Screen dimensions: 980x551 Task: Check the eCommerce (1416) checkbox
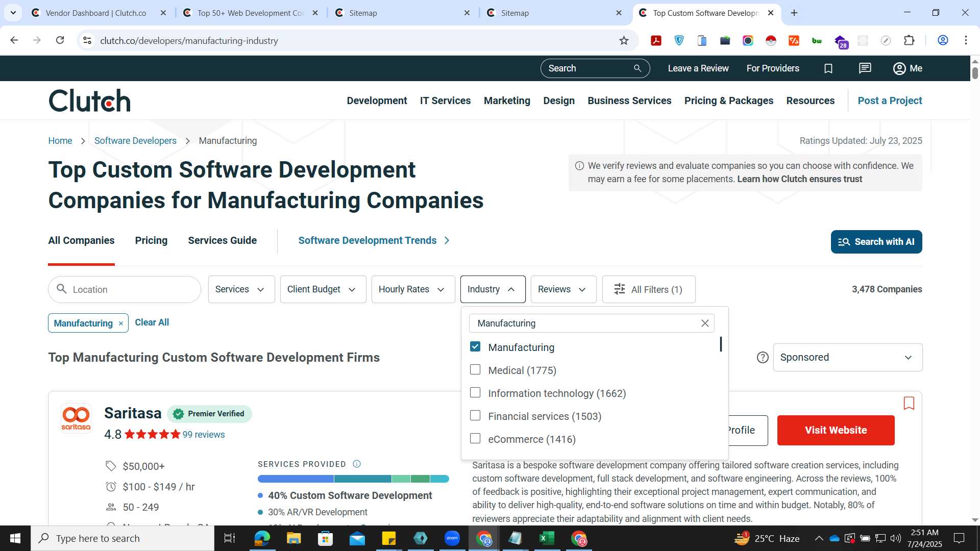475,439
